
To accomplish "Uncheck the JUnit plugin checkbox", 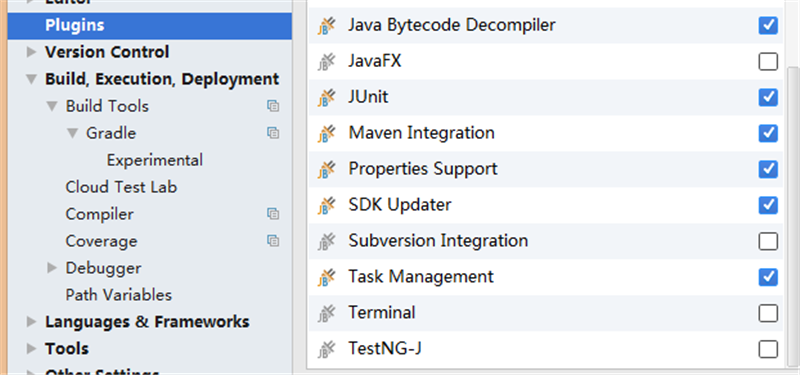I will click(x=768, y=97).
